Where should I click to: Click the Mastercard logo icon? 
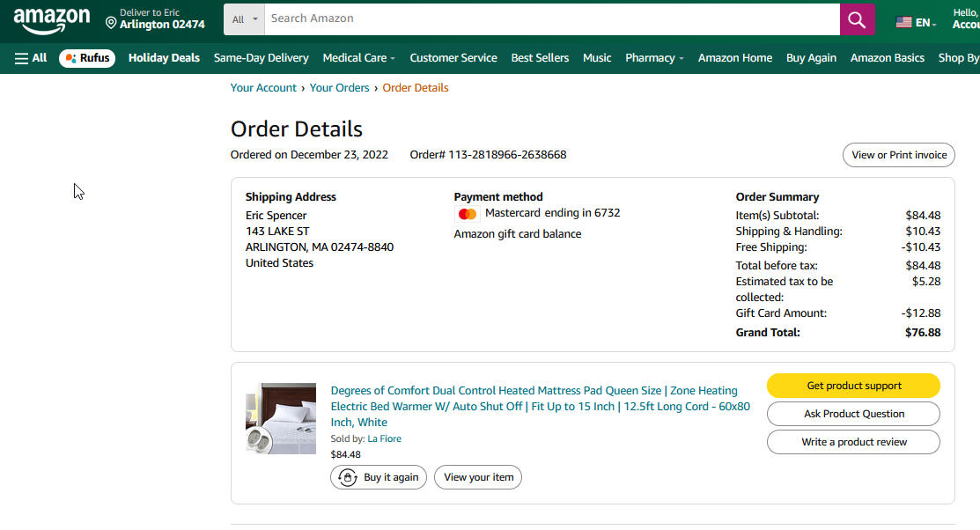(x=467, y=214)
